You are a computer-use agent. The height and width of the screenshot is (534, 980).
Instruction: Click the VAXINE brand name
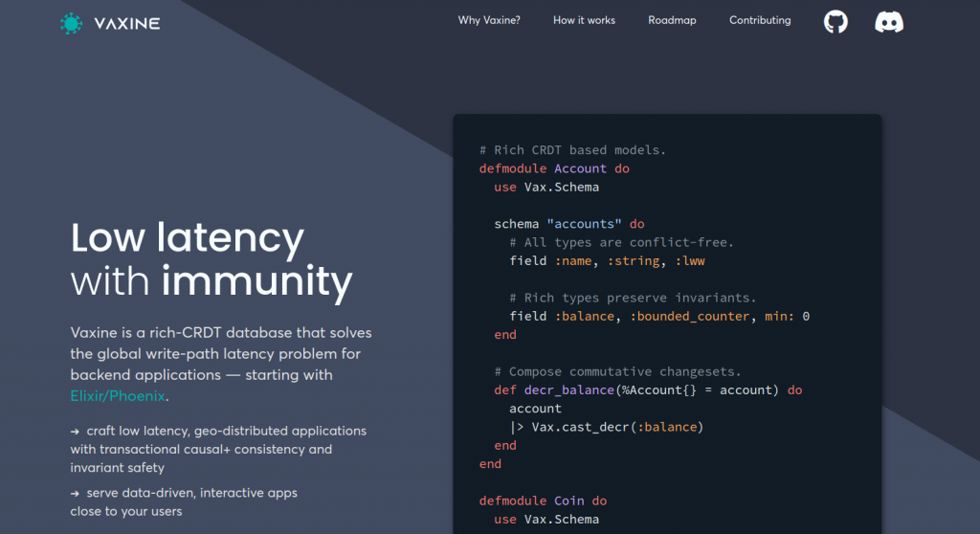click(127, 24)
